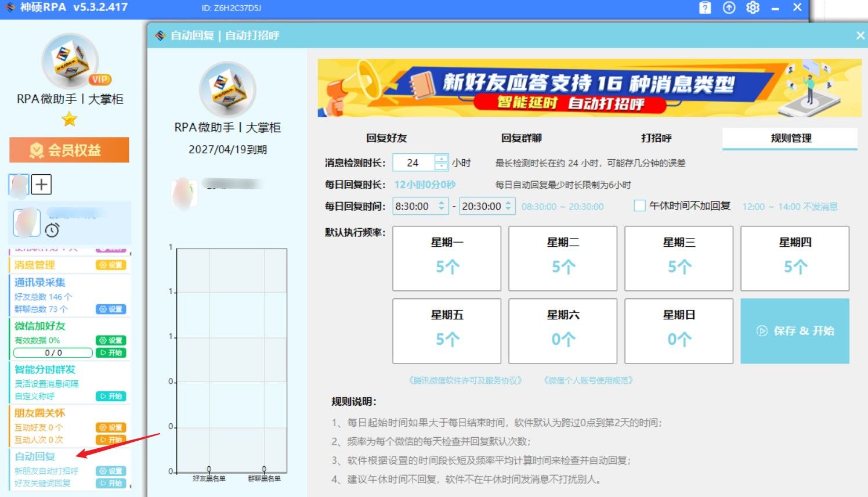Viewport: 868px width, 497px height.
Task: Open 消息管理 settings button
Action: (111, 265)
